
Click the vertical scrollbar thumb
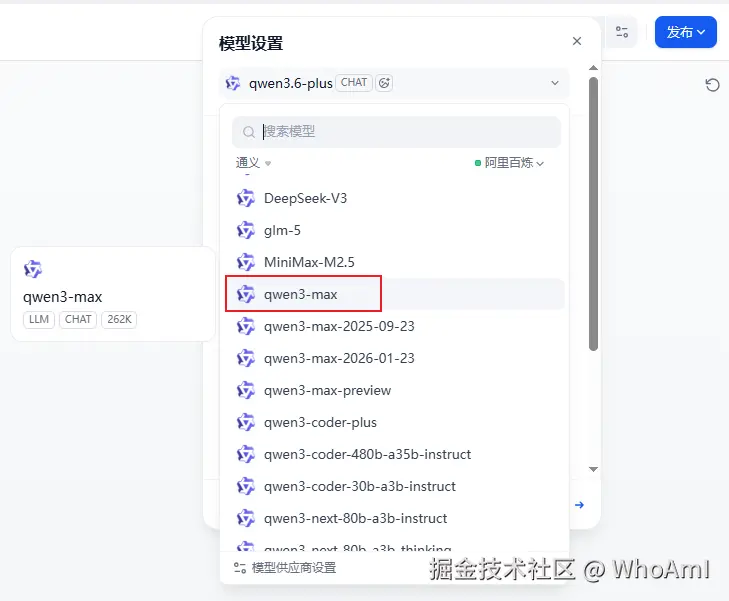click(593, 214)
